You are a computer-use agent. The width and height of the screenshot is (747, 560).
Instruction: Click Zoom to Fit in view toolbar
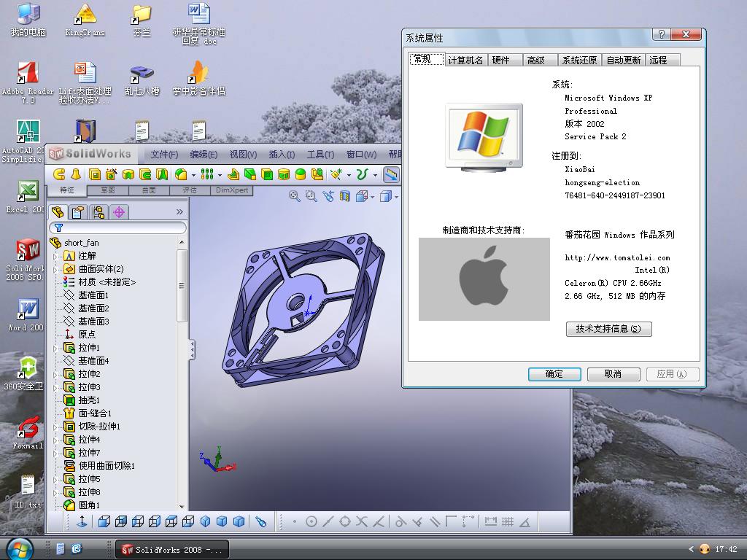coord(295,196)
